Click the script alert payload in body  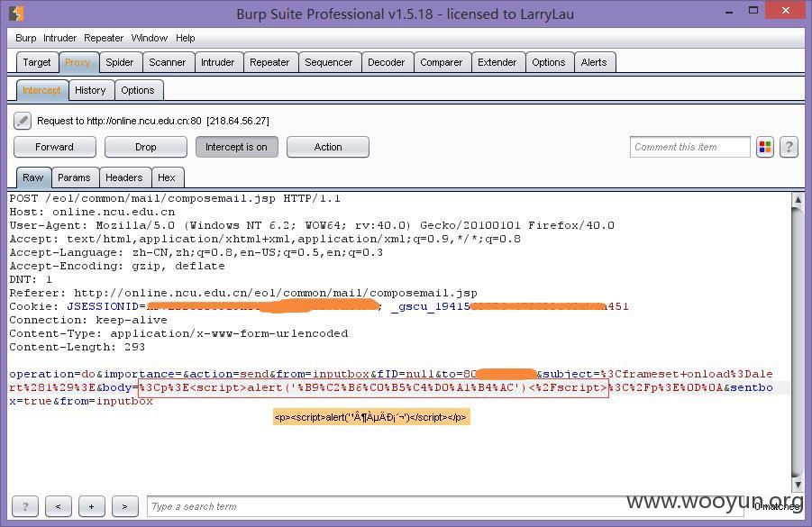pos(373,387)
